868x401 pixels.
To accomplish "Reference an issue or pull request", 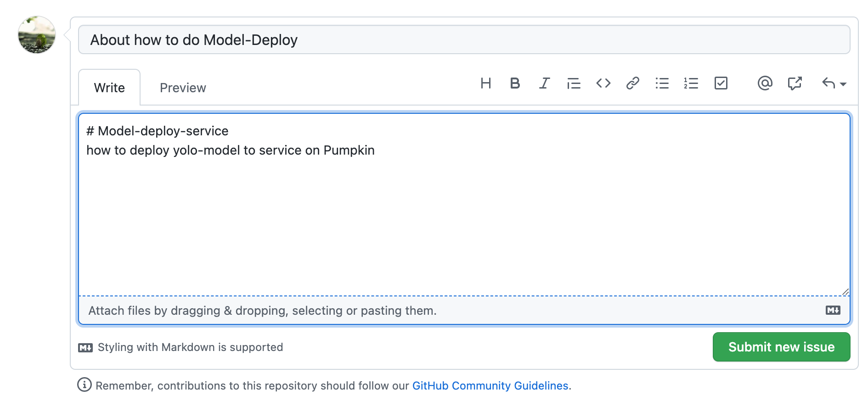I will click(795, 83).
